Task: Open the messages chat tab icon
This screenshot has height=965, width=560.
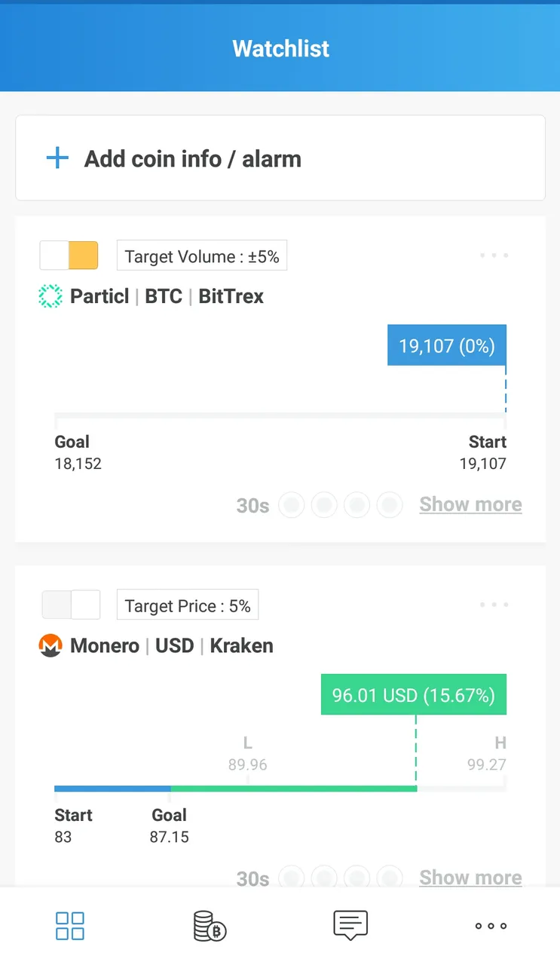Action: pyautogui.click(x=350, y=926)
